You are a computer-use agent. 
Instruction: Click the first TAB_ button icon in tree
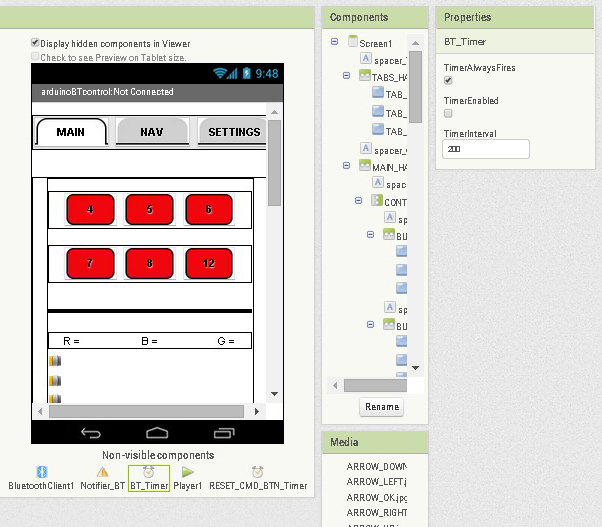coord(378,93)
